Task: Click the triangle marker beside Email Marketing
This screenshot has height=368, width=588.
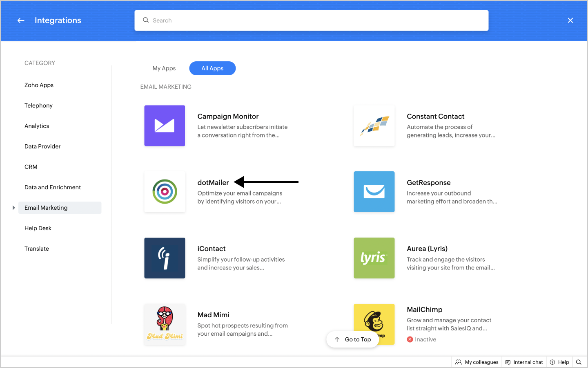Action: [13, 208]
